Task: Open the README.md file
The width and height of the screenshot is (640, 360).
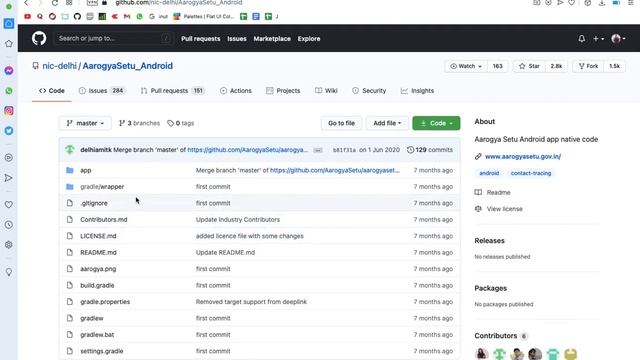Action: 98,252
